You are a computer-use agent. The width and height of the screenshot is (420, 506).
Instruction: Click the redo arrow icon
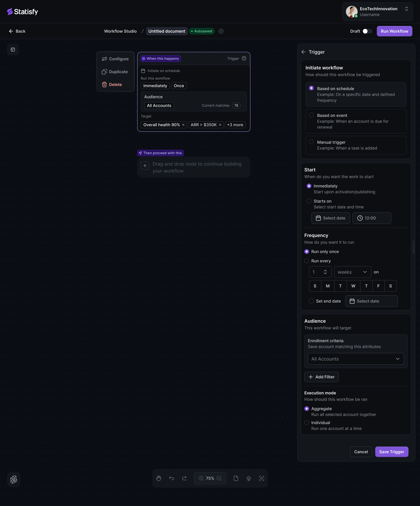pos(184,478)
